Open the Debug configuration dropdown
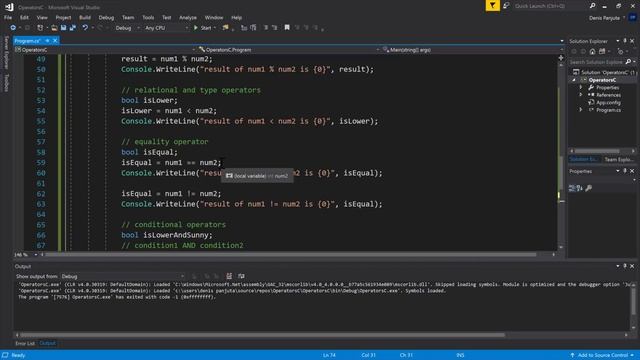The image size is (640, 360). pyautogui.click(x=127, y=28)
